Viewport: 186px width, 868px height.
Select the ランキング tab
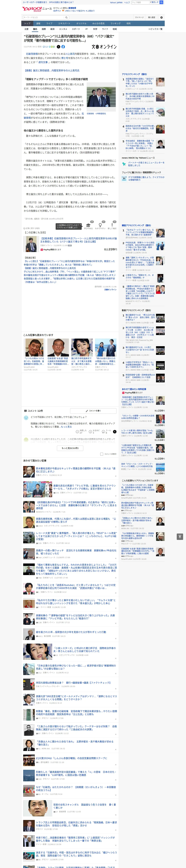115,23
